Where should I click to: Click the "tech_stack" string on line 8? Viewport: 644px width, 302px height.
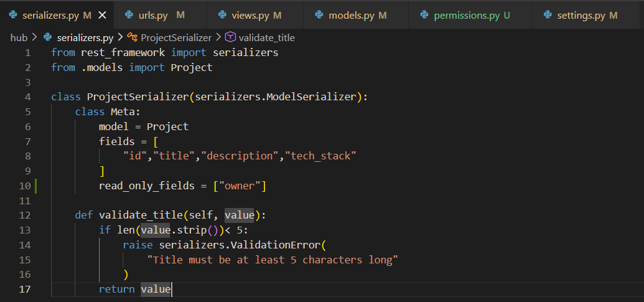point(320,156)
